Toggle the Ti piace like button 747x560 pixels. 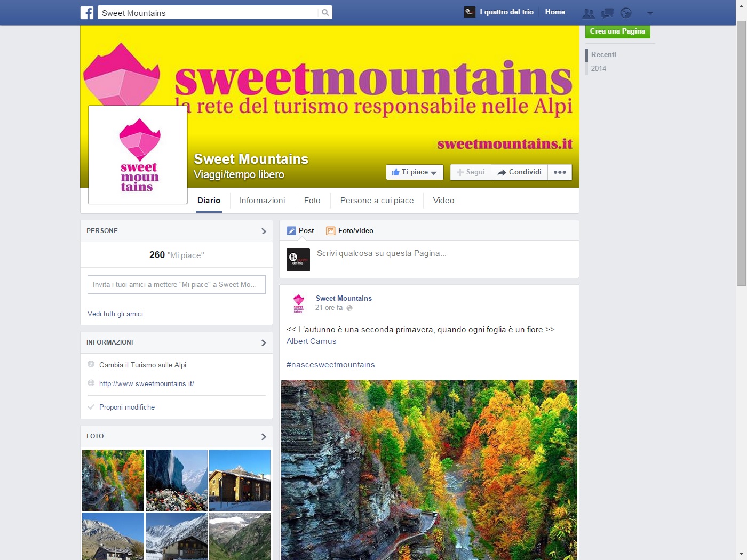click(x=415, y=172)
